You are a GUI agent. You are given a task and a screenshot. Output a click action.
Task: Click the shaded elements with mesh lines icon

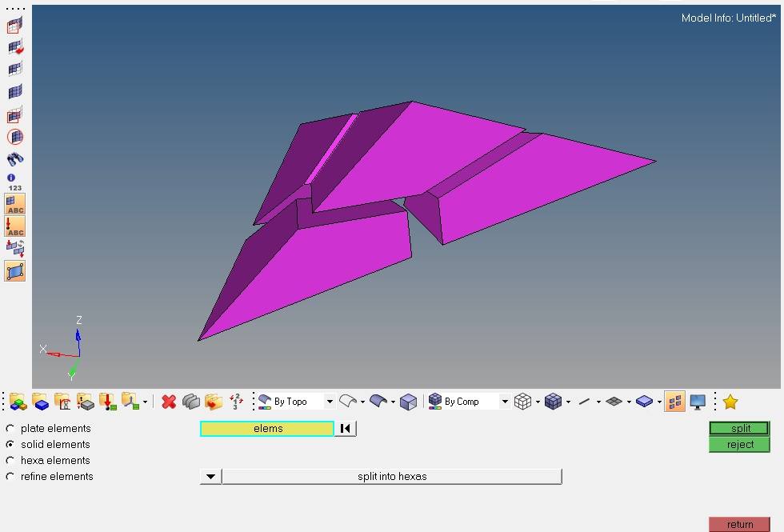(553, 402)
